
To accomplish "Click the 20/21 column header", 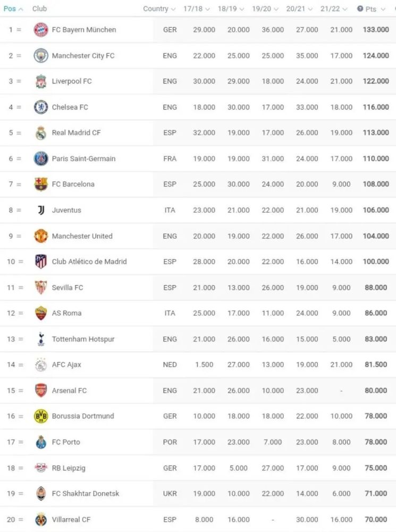I will click(299, 9).
